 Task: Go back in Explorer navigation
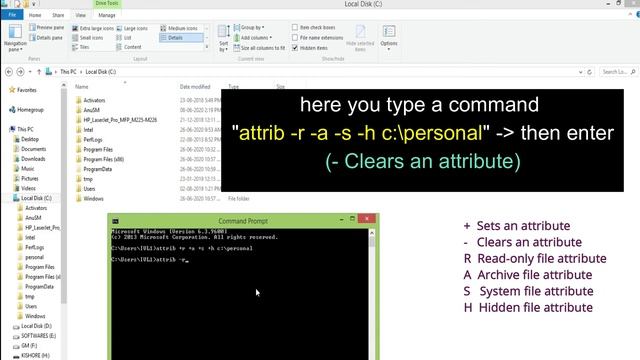[x=9, y=72]
